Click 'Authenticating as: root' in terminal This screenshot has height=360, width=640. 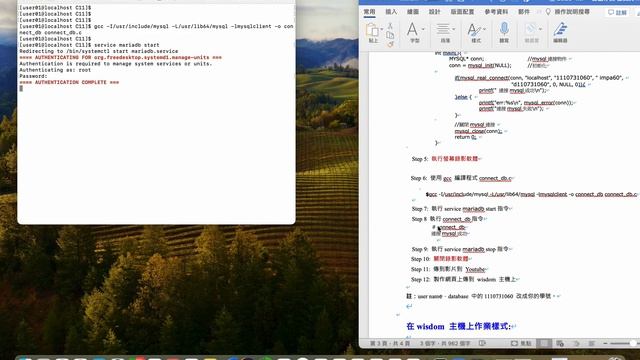click(55, 70)
